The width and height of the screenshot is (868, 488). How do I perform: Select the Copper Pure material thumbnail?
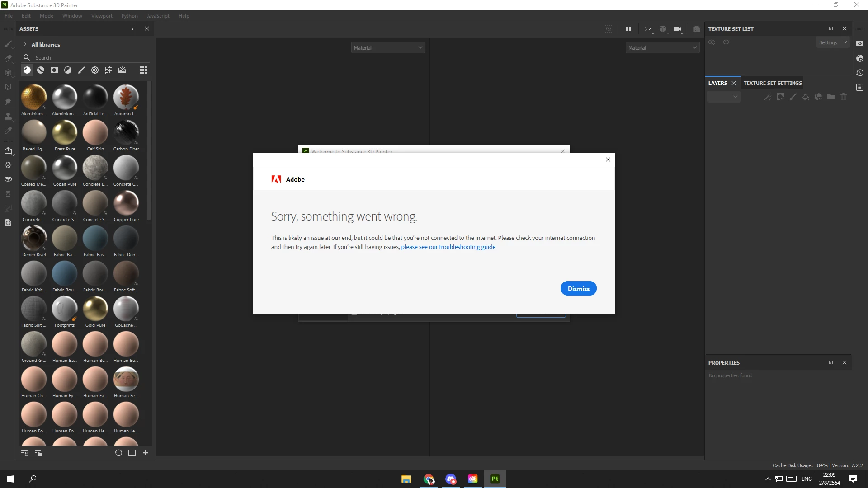(126, 203)
